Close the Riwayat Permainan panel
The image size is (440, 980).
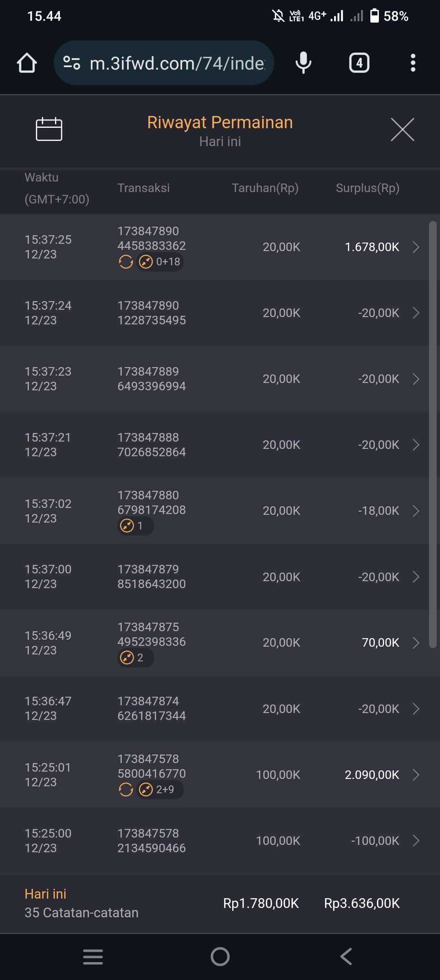pos(402,129)
